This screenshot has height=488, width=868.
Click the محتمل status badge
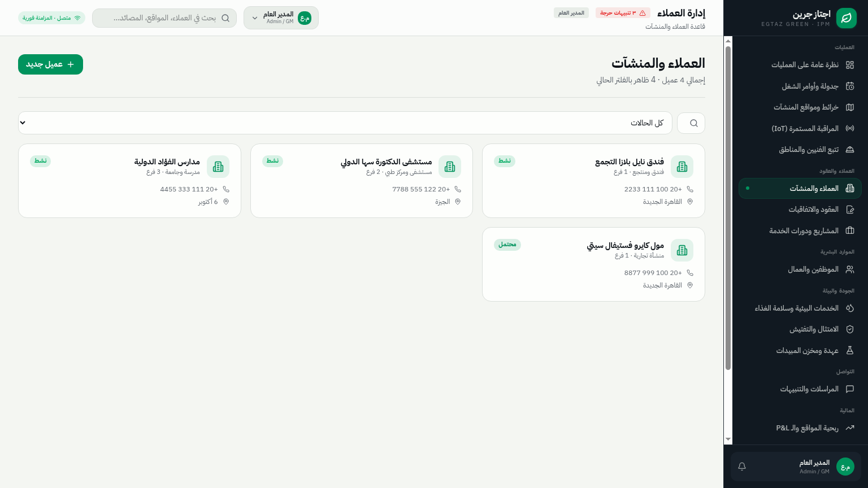pos(507,245)
